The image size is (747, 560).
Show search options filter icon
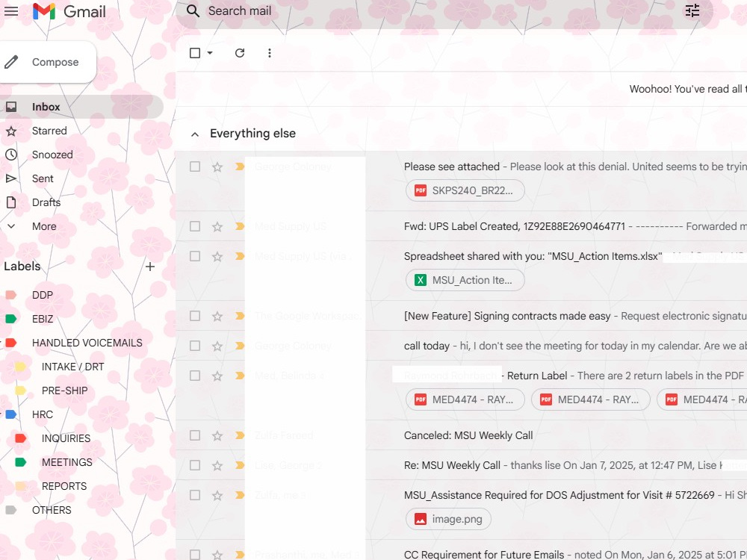tap(692, 11)
